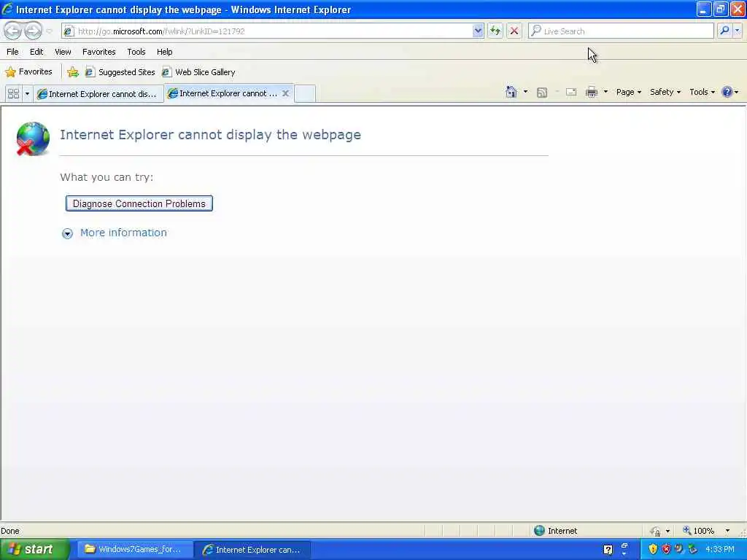Click the Internet security zone indicator

coord(555,531)
